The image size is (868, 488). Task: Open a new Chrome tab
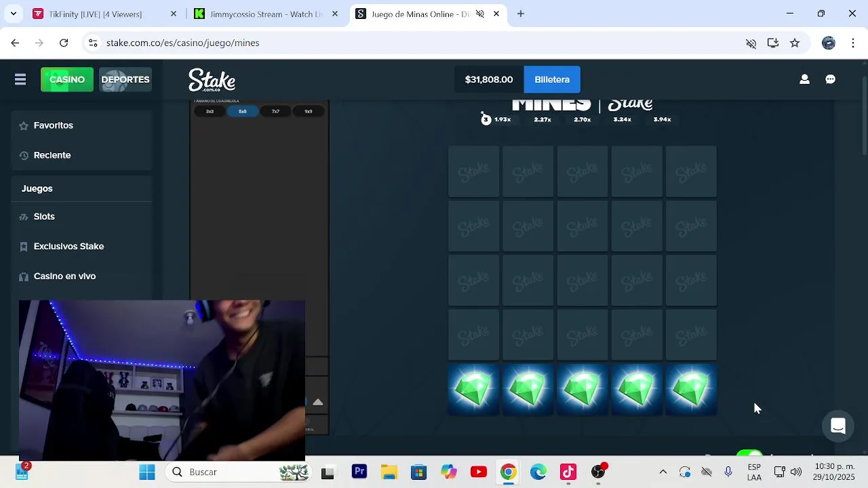point(521,14)
